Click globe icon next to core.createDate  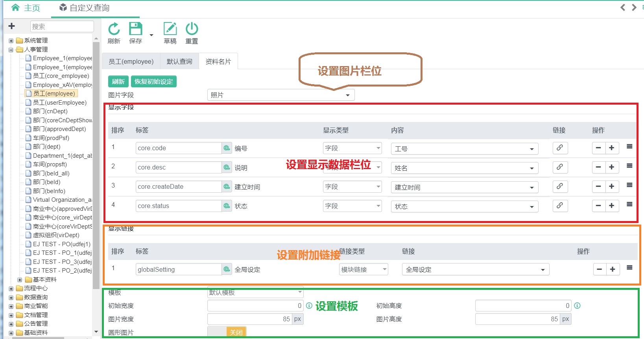(227, 187)
